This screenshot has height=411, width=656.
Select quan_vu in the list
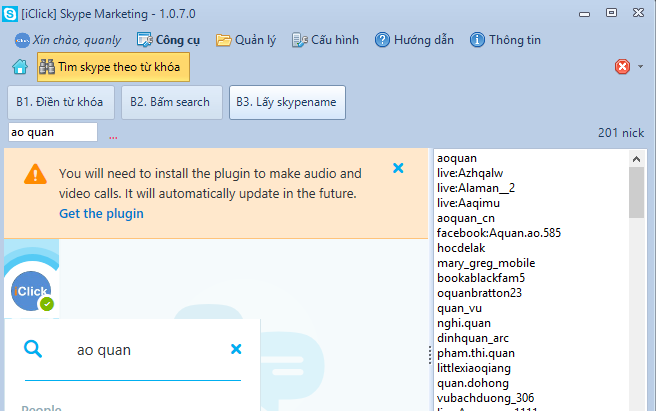coord(459,308)
